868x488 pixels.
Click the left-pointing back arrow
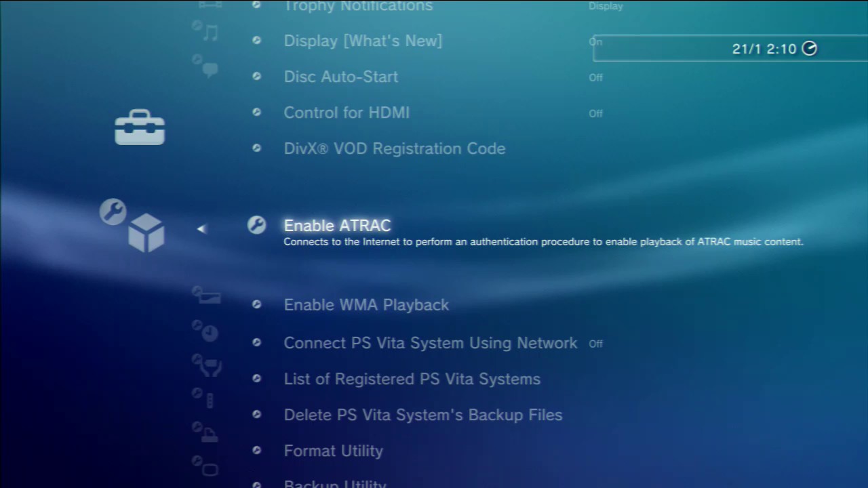(201, 229)
